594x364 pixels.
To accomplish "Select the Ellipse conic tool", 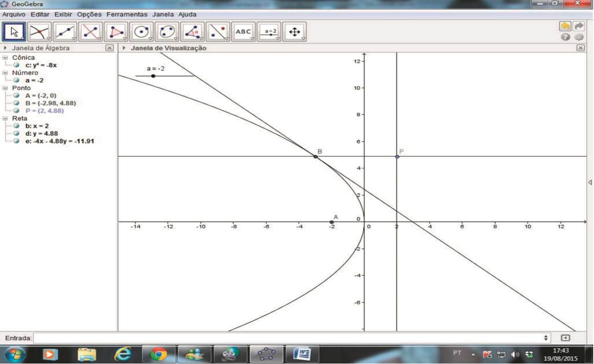I will pos(167,32).
